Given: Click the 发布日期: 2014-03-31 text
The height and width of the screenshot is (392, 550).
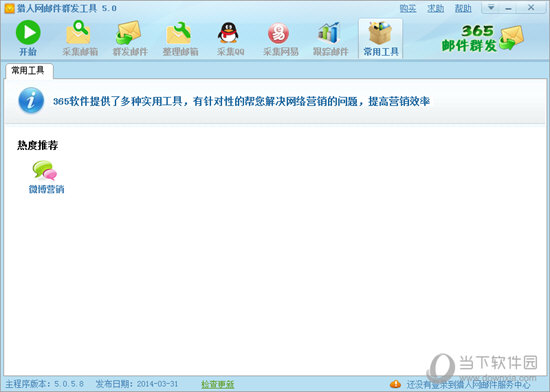Looking at the screenshot, I should tap(137, 384).
